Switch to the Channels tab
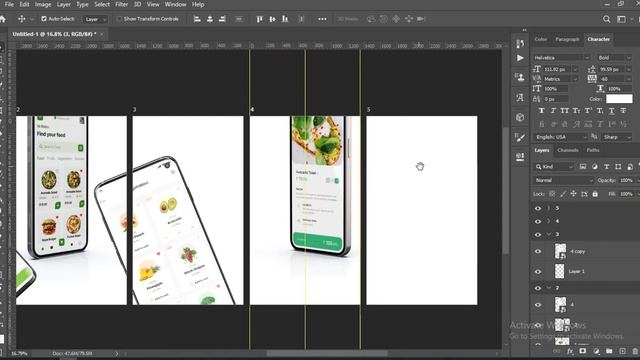The image size is (640, 360). point(568,150)
